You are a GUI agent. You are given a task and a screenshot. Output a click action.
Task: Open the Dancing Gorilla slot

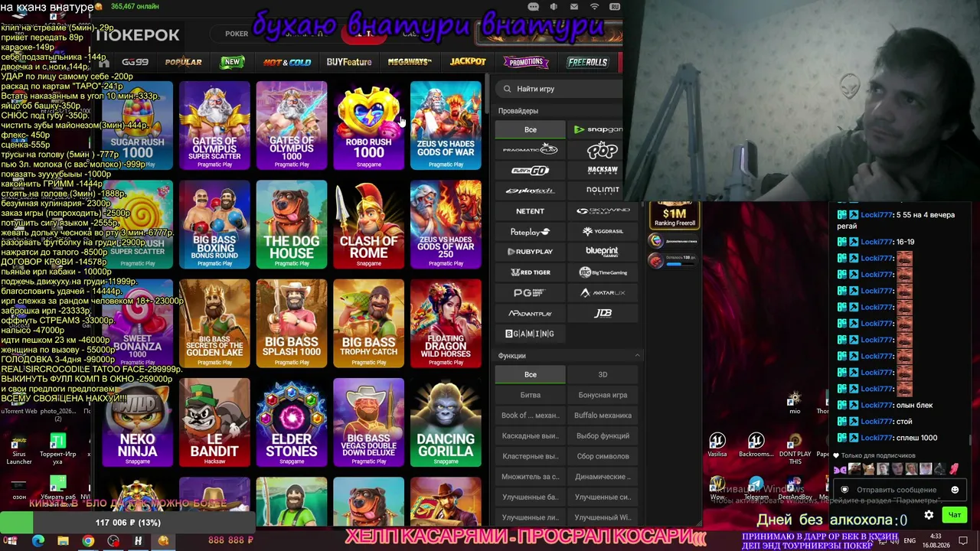coord(446,422)
